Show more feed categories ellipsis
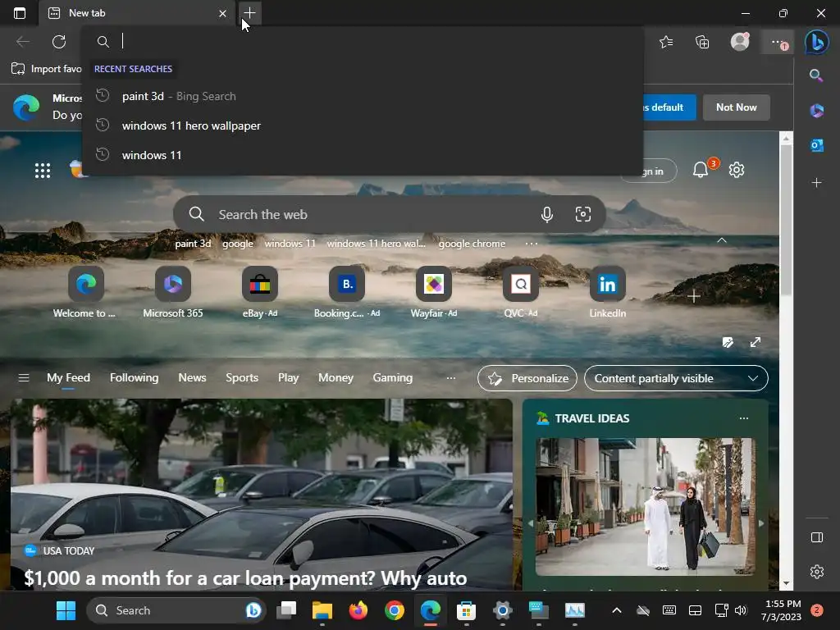The image size is (840, 630). coord(451,377)
